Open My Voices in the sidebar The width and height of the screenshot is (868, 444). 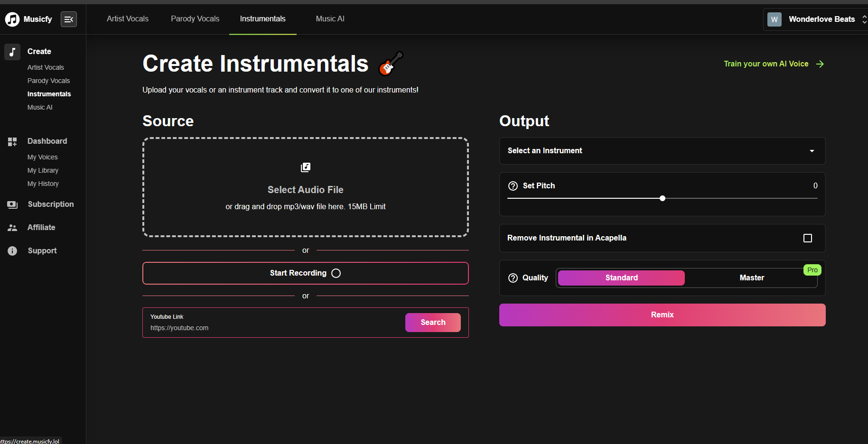(x=43, y=157)
